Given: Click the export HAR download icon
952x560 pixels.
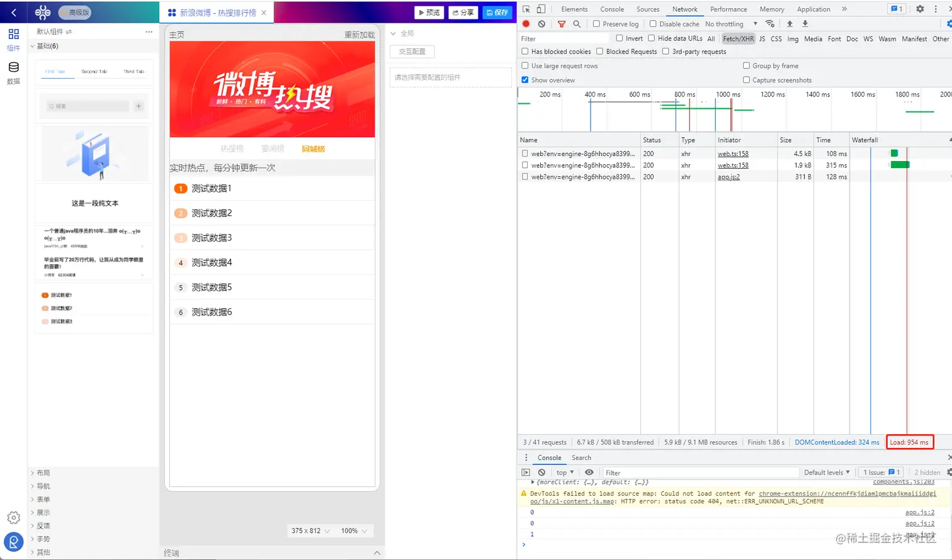Looking at the screenshot, I should (805, 24).
